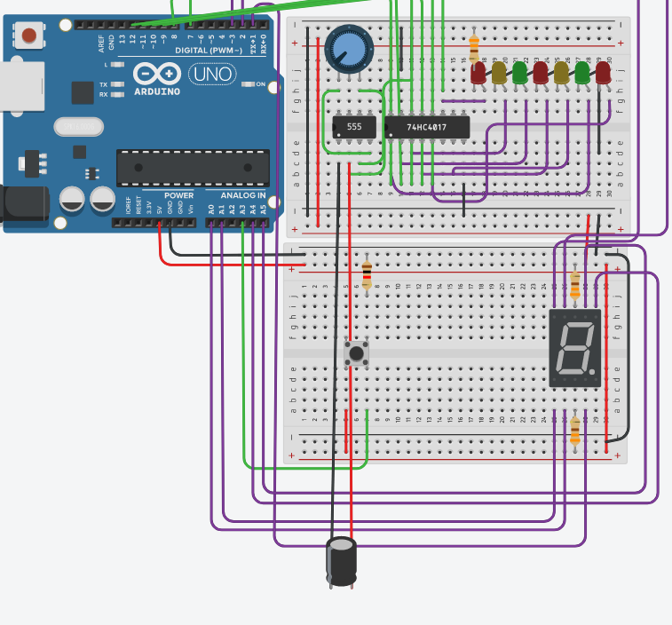Click the ATmega microcontroller chip on the Arduino
This screenshot has width=672, height=625.
[193, 168]
